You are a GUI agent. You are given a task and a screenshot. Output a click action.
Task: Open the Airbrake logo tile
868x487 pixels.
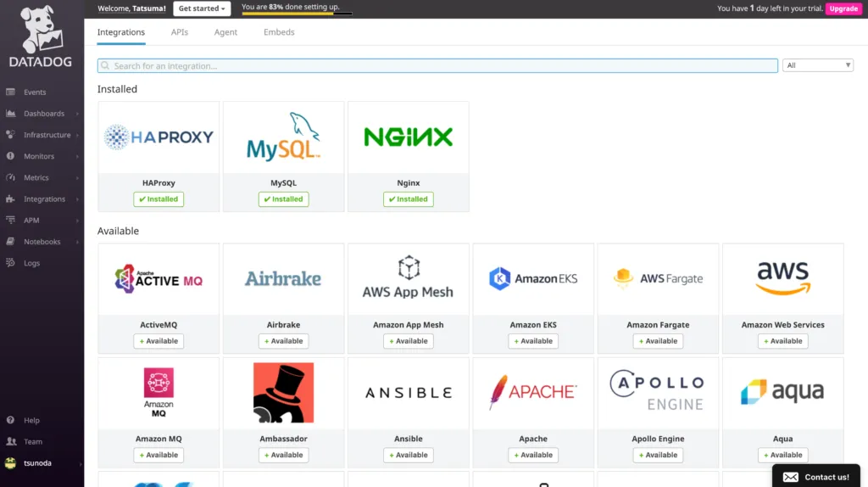click(283, 278)
